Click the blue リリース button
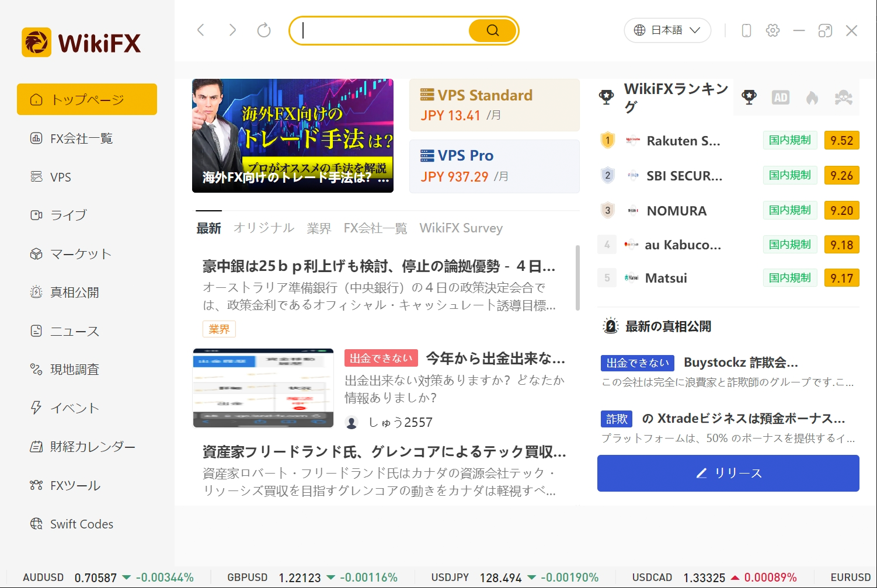This screenshot has height=588, width=877. pos(728,473)
